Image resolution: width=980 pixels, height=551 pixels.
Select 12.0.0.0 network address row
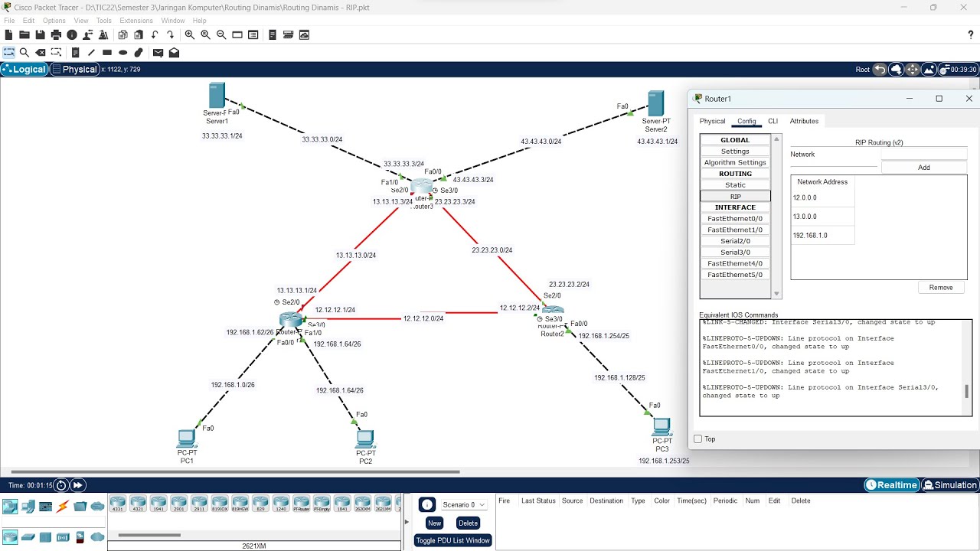point(822,198)
